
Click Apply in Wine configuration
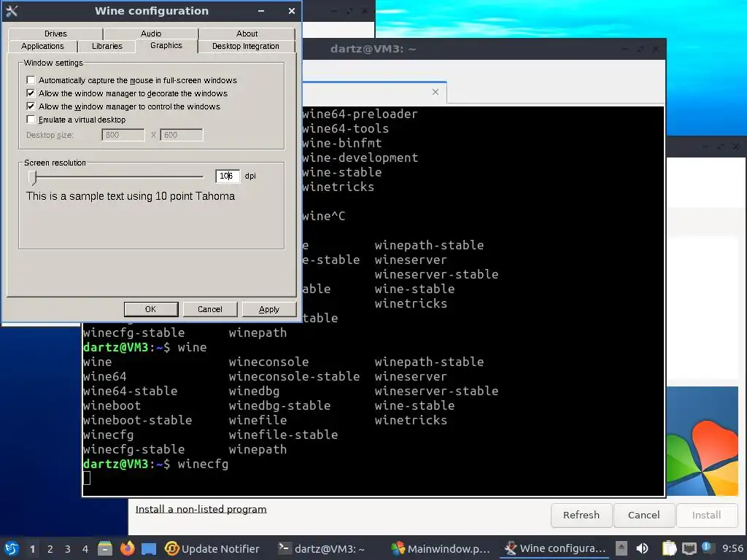tap(269, 309)
